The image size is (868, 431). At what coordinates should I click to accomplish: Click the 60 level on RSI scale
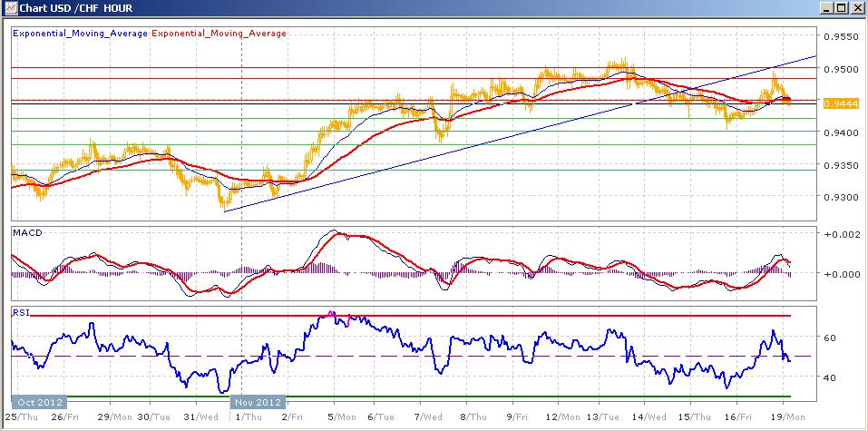coord(832,338)
